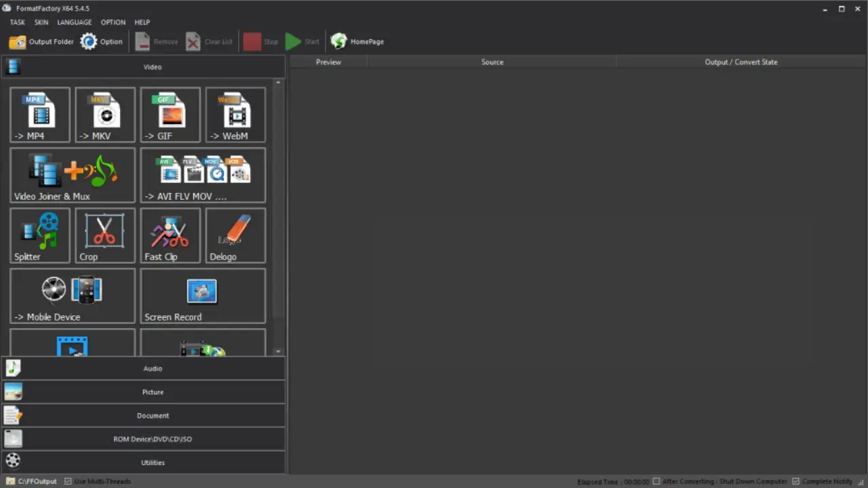868x488 pixels.
Task: Open the Delogo tool
Action: [235, 235]
